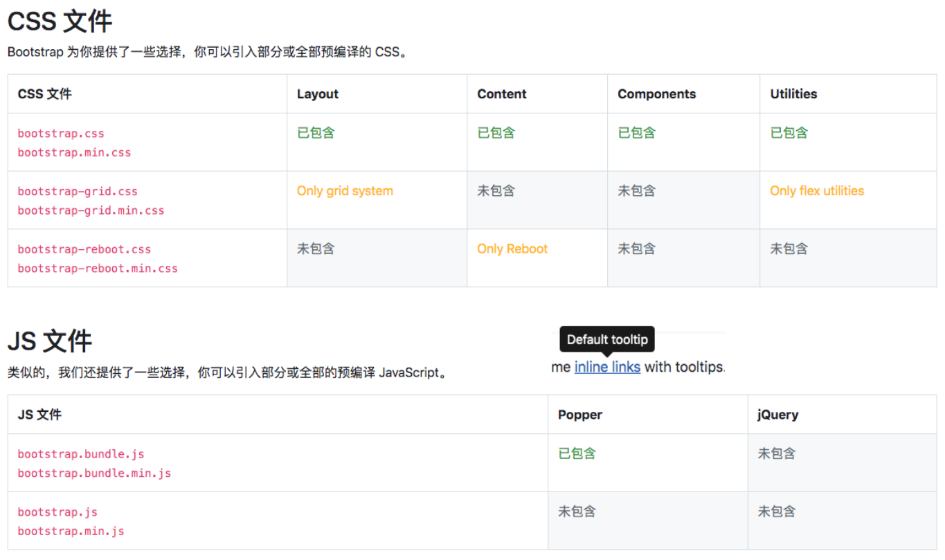Select the bootstrap-grid.css file name

[x=78, y=191]
